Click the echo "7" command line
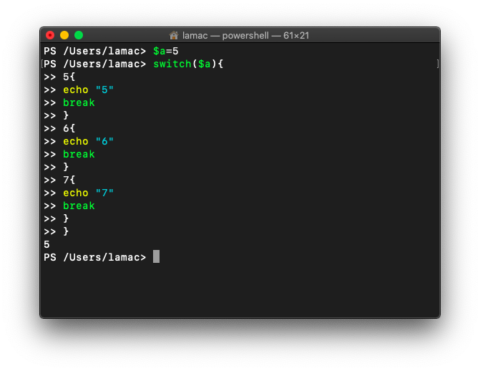The image size is (480, 371). (x=88, y=193)
